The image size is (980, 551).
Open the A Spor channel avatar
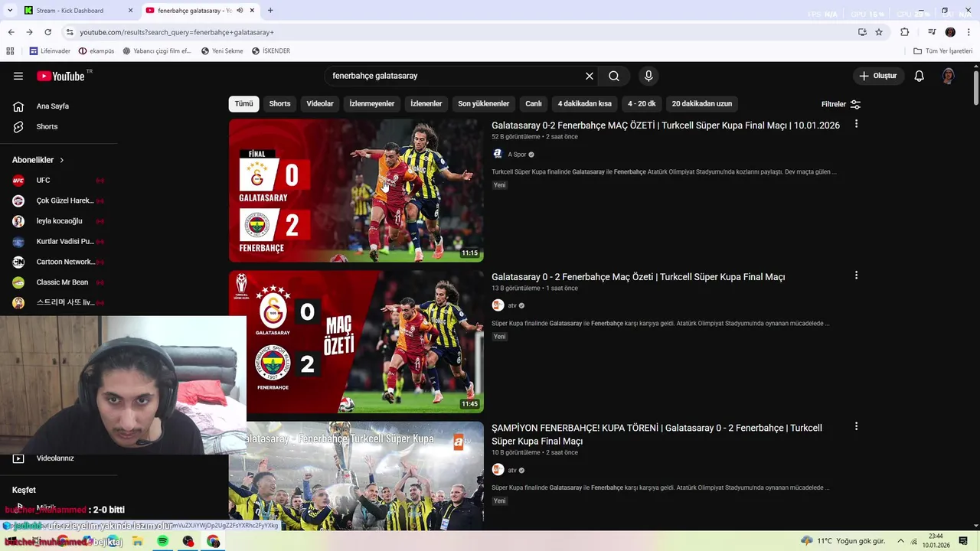point(498,155)
